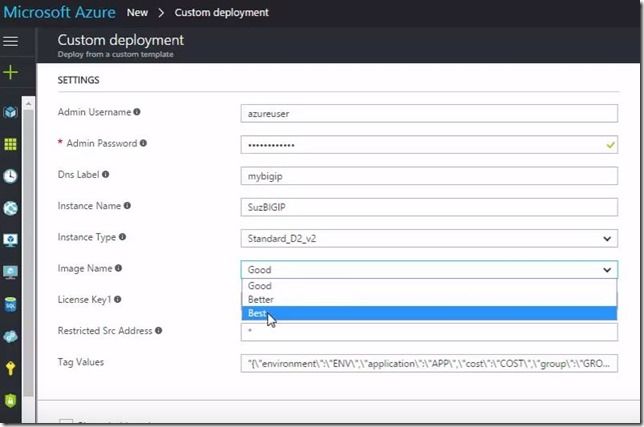Click info icon next to Admin Username
Image resolution: width=644 pixels, height=427 pixels.
pyautogui.click(x=137, y=112)
